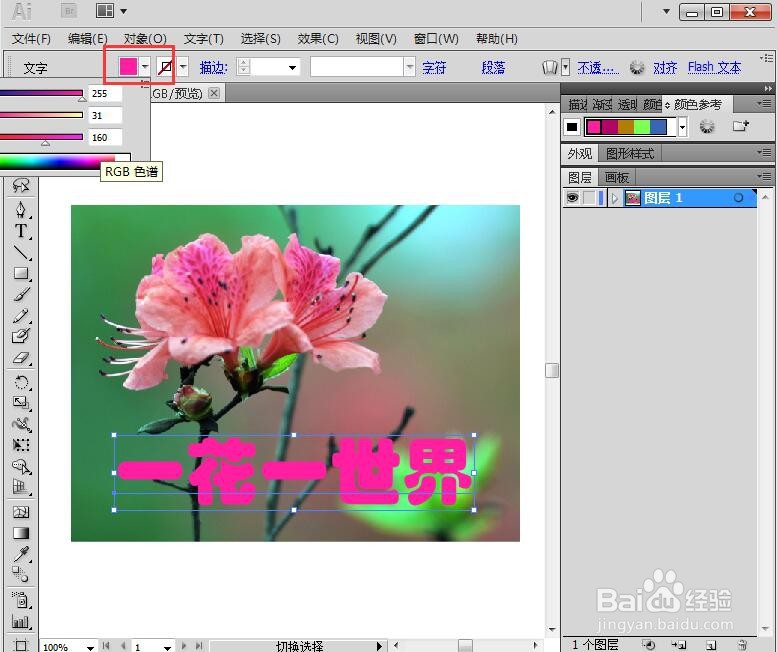Select the Warp tool
The height and width of the screenshot is (652, 778).
click(21, 424)
